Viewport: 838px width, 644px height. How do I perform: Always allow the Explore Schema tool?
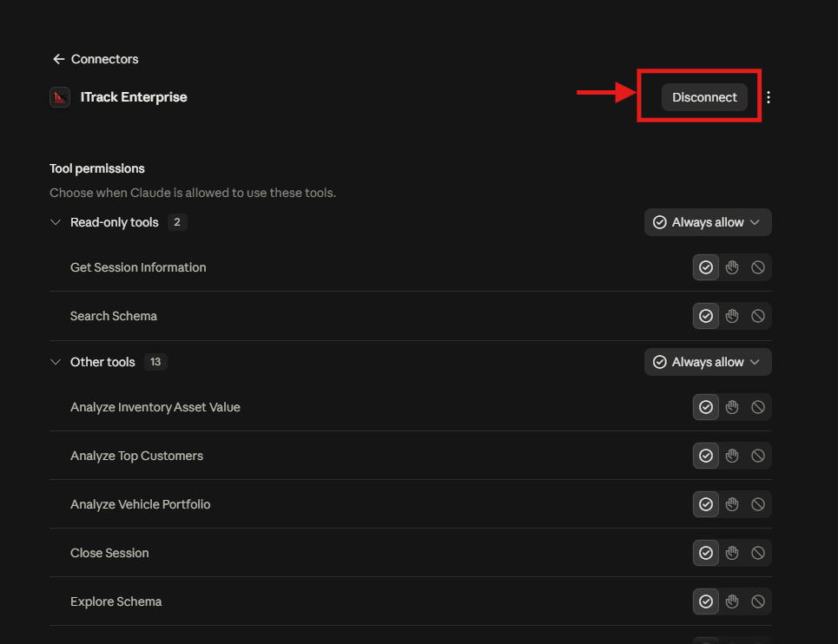click(x=705, y=601)
